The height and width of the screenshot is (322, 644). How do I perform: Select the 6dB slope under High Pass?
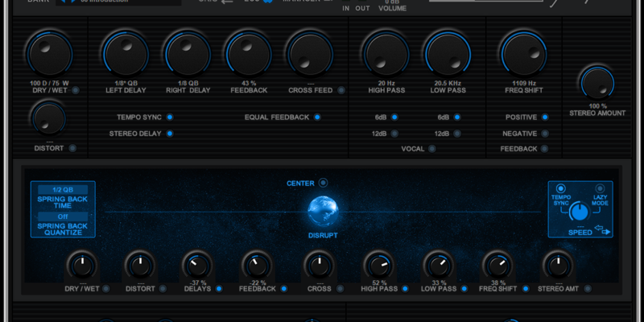coord(394,117)
